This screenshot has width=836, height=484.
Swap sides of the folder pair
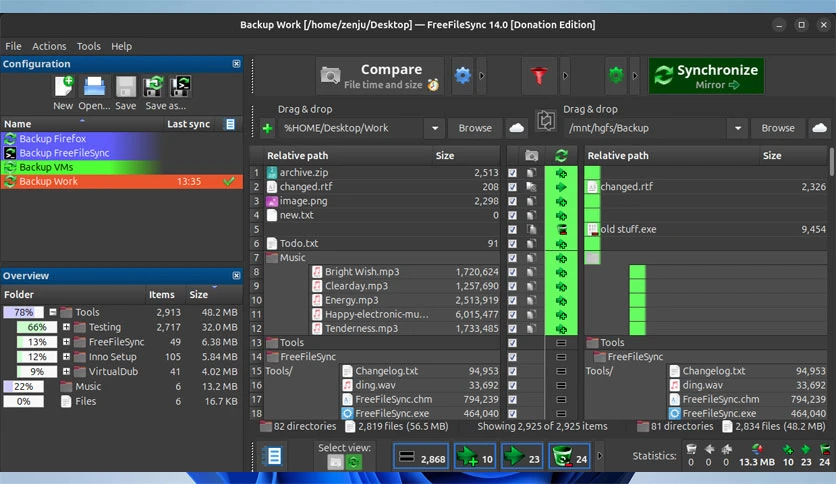[545, 120]
